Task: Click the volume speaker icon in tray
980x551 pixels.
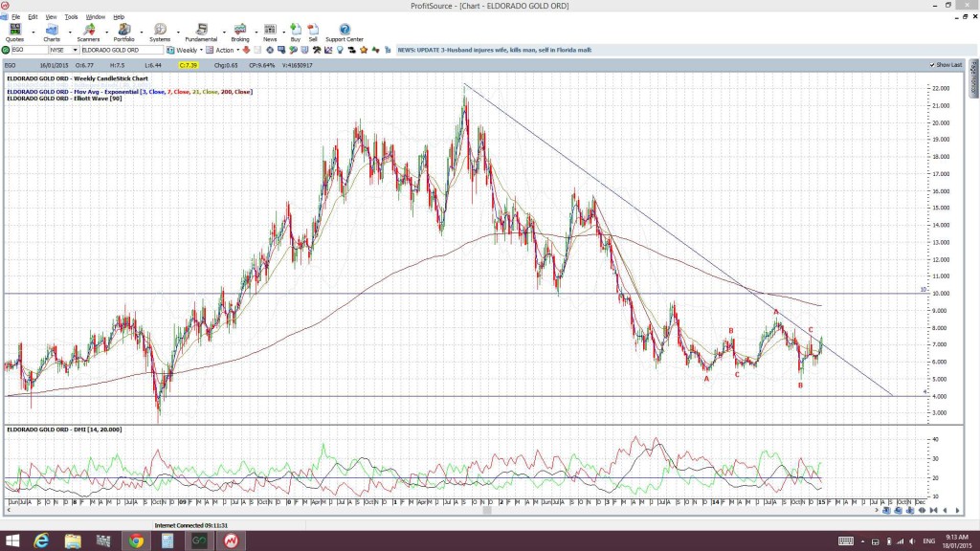Action: click(912, 541)
